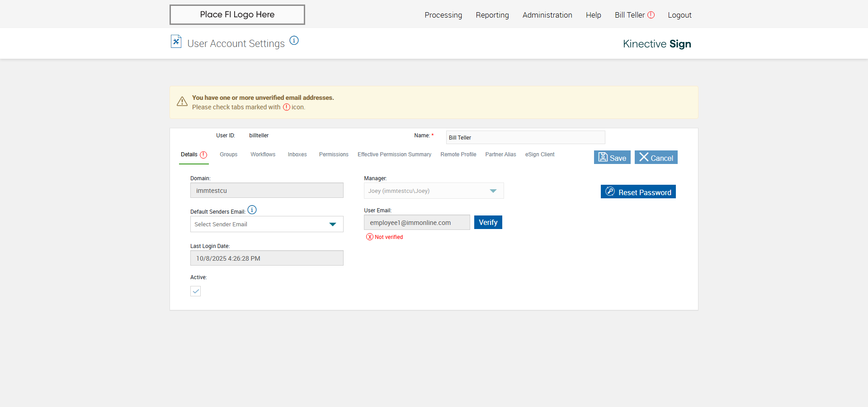Save the user account settings
The height and width of the screenshot is (407, 868).
[612, 158]
